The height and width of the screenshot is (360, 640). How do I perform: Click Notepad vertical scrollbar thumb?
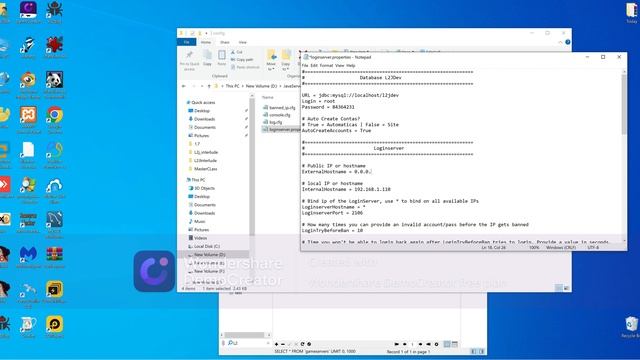click(x=624, y=104)
